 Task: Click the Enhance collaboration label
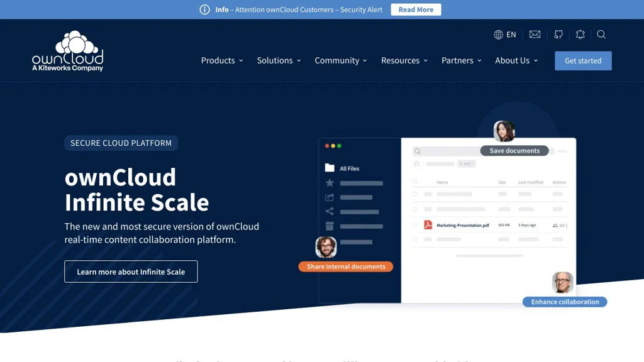[565, 302]
